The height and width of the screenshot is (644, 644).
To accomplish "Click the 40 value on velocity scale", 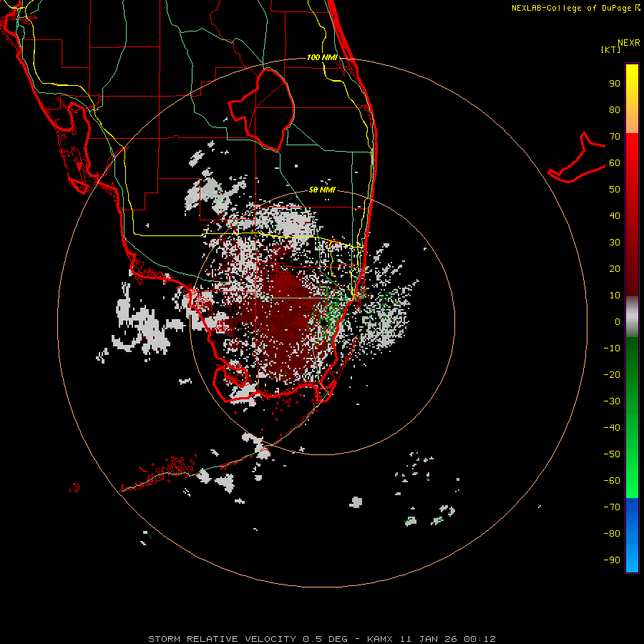I will pyautogui.click(x=615, y=215).
